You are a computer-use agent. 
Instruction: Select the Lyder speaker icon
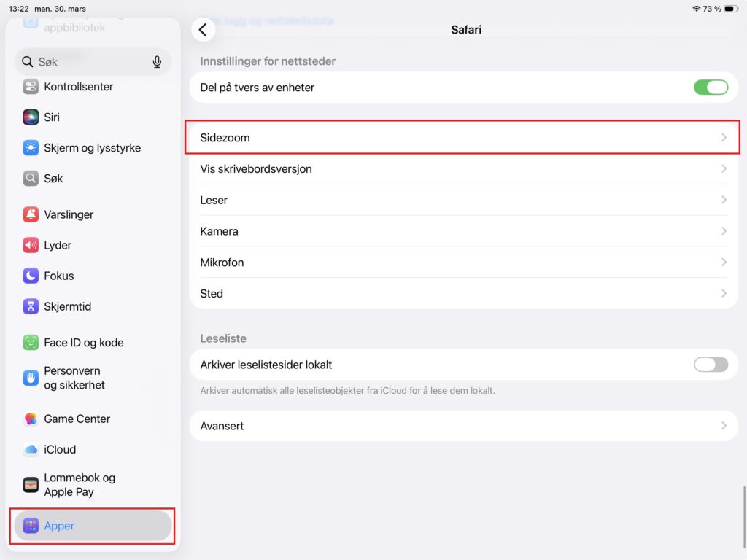pyautogui.click(x=31, y=245)
